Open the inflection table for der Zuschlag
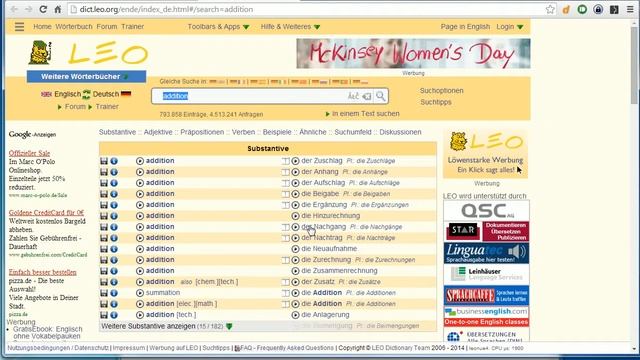 [x=286, y=161]
